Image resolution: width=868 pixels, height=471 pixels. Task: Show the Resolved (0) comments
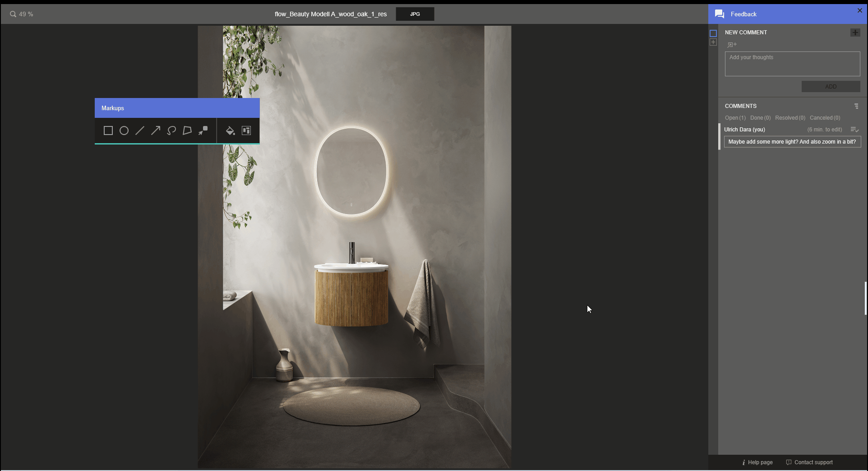(x=790, y=118)
